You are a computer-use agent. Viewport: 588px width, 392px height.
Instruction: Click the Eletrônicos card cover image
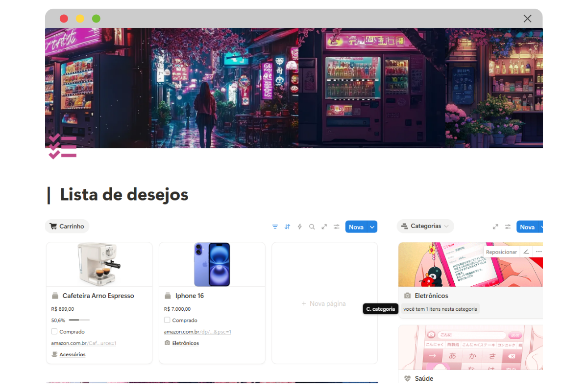pos(470,265)
